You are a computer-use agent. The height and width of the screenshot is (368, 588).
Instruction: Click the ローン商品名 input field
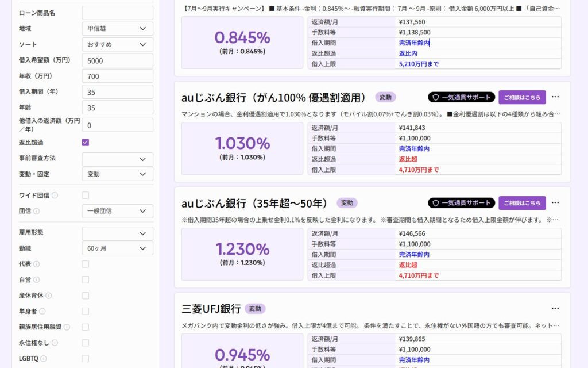coord(117,13)
